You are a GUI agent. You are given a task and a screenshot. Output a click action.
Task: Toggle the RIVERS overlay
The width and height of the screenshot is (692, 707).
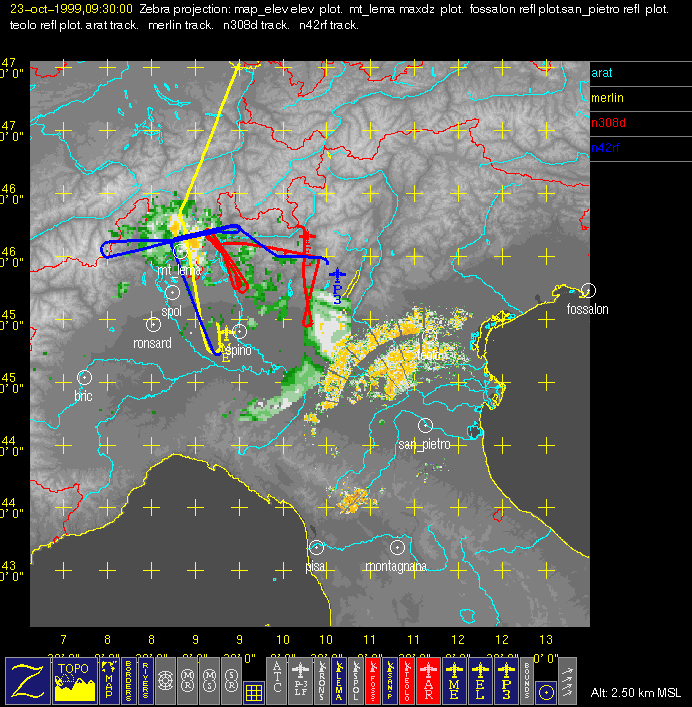click(147, 680)
